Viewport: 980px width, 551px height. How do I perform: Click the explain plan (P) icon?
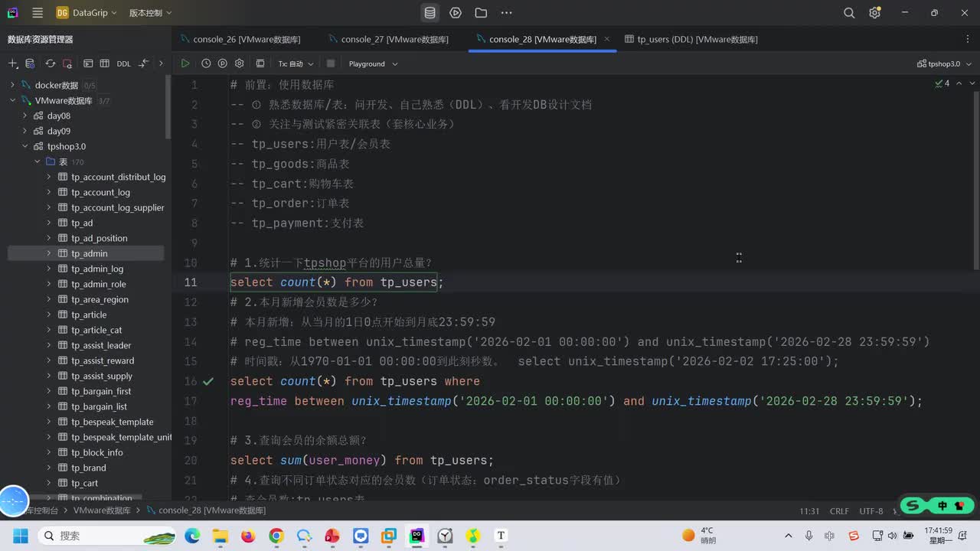pos(222,64)
